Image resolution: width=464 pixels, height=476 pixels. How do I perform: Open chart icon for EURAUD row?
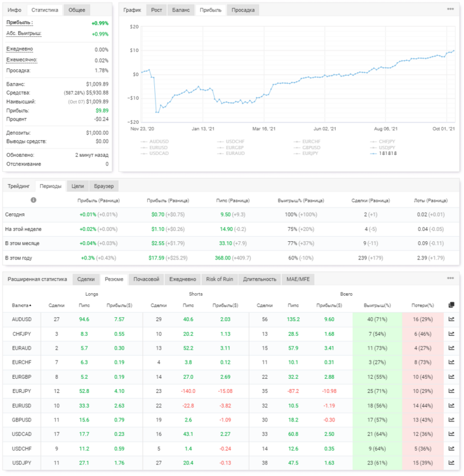(451, 348)
